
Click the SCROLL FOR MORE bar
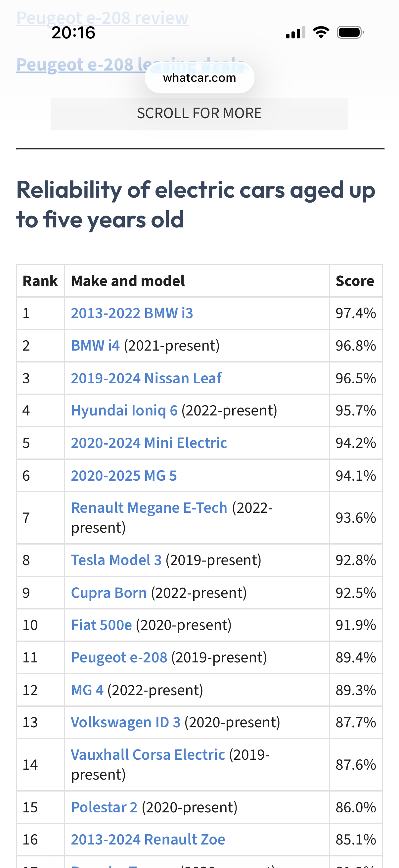199,114
